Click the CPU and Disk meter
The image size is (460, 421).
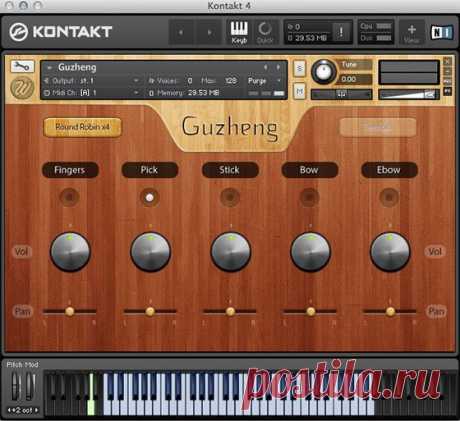tap(376, 32)
